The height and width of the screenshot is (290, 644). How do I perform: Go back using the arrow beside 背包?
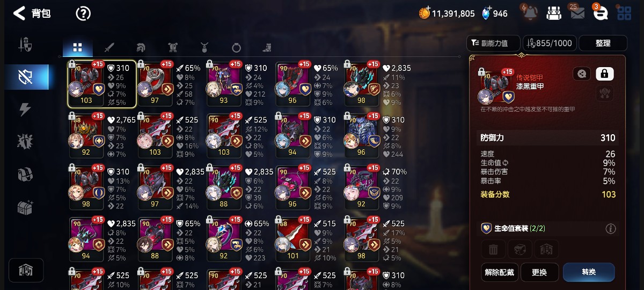(x=19, y=13)
